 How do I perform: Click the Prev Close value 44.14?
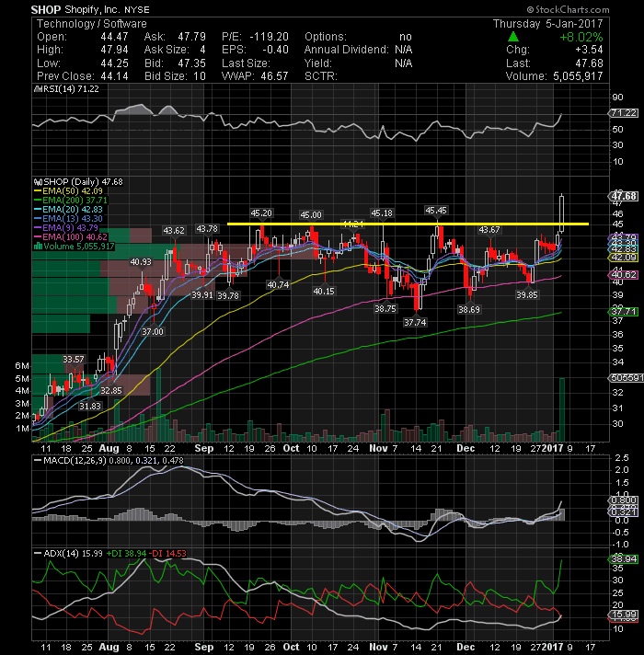coord(114,76)
